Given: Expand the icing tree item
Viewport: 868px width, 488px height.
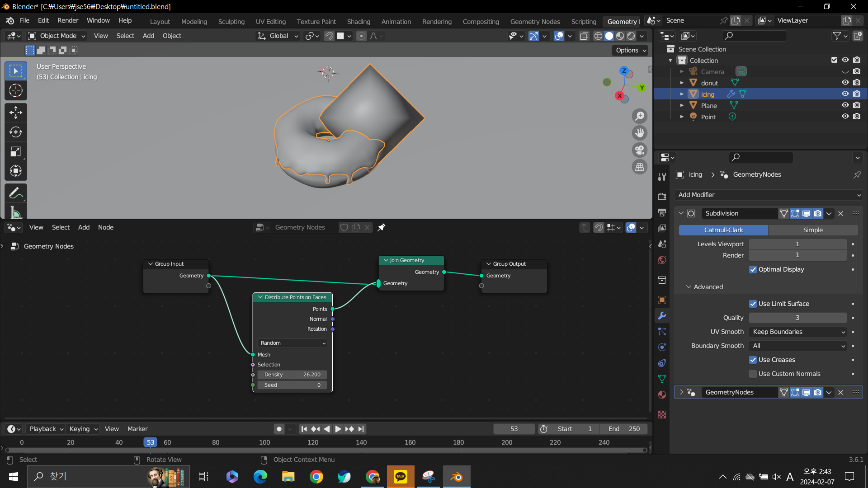Looking at the screenshot, I should pos(682,94).
